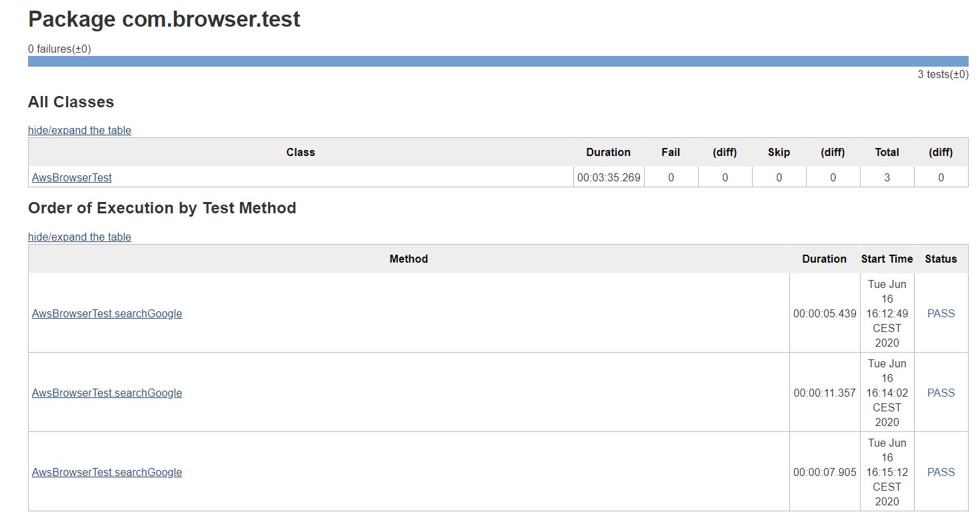Open the searchGoogle method that started at 16:14:02
This screenshot has width=980, height=530.
click(x=107, y=393)
